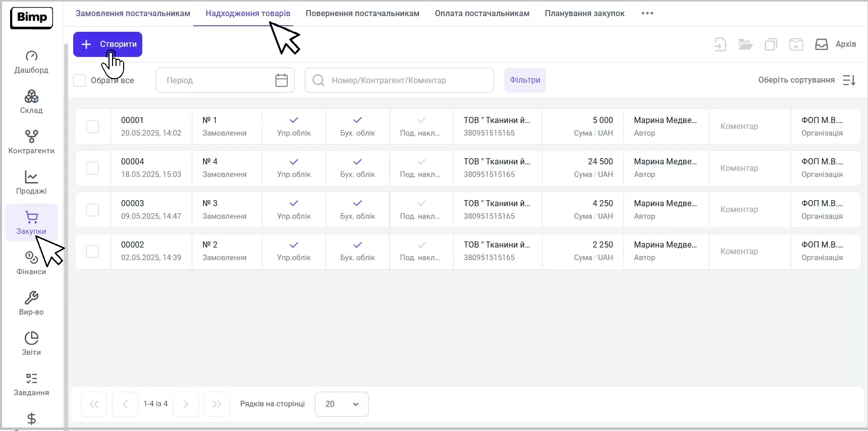Open the Дашборд sidebar section
The height and width of the screenshot is (431, 868).
31,62
